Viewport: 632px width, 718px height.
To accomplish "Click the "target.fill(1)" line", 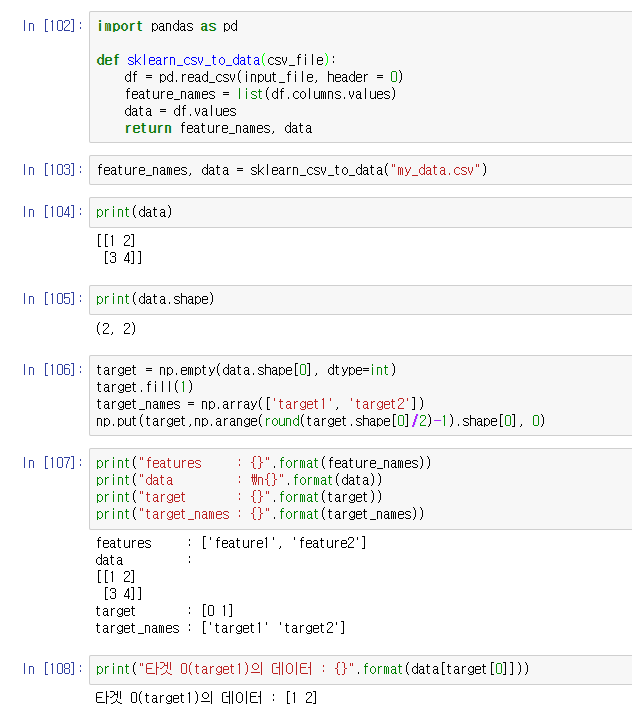I will [145, 387].
